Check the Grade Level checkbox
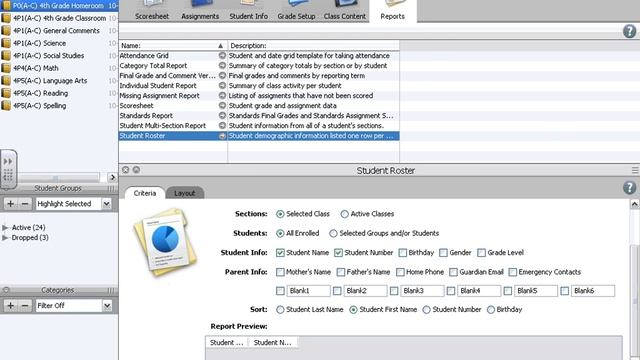The height and width of the screenshot is (360, 640). tap(481, 253)
